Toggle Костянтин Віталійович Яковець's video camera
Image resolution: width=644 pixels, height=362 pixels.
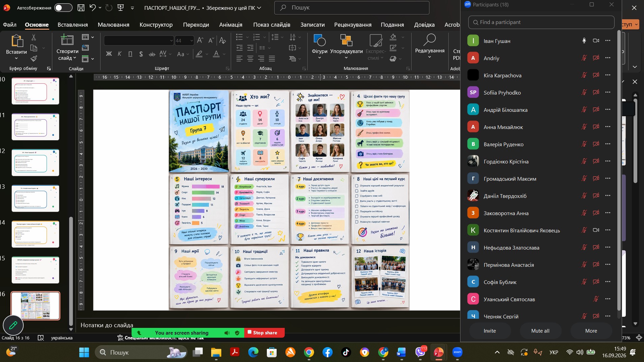pyautogui.click(x=596, y=230)
